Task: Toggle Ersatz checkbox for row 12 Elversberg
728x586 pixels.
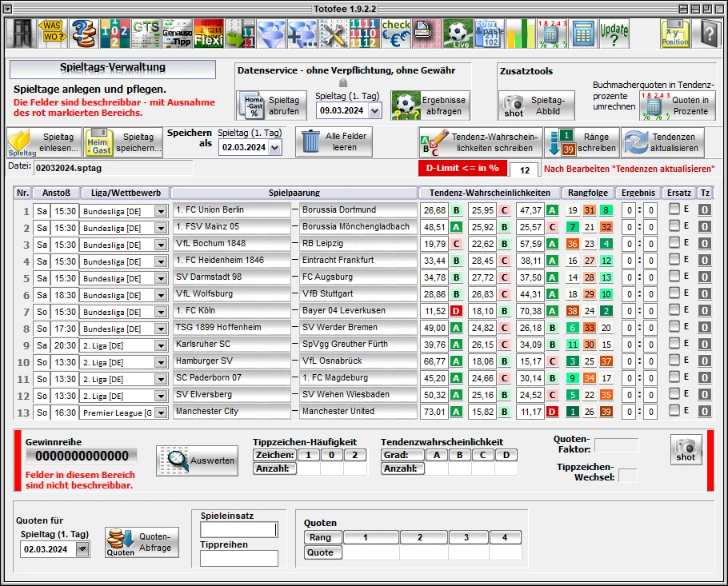Action: 674,393
